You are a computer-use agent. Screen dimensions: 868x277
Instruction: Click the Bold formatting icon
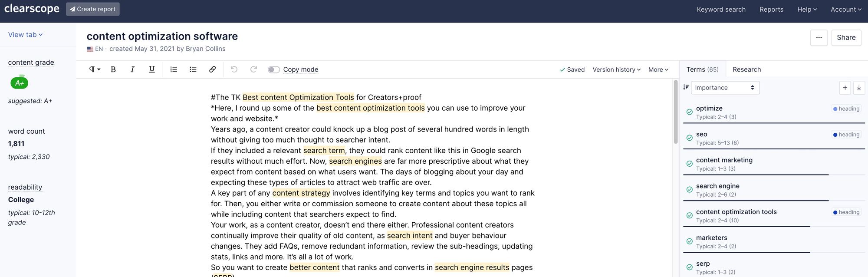click(x=113, y=69)
